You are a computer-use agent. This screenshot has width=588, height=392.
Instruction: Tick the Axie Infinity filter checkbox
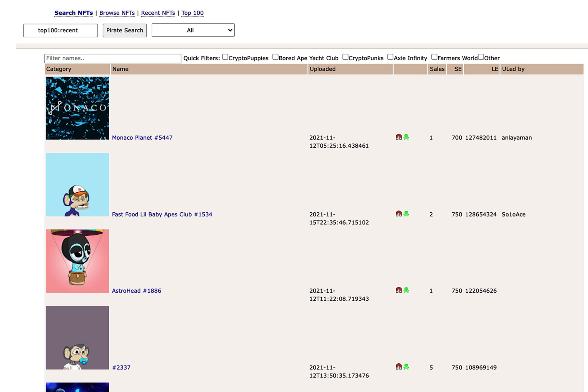click(x=390, y=57)
